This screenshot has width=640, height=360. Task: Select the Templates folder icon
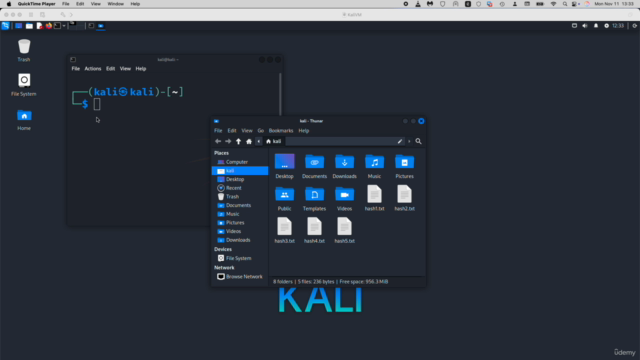coord(314,194)
